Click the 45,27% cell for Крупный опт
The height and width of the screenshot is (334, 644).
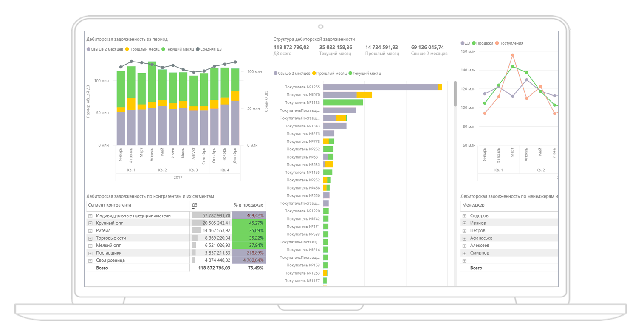pyautogui.click(x=249, y=223)
